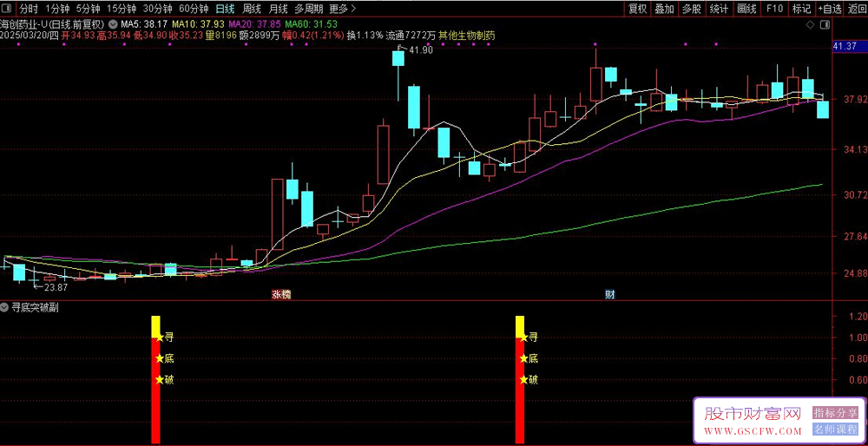Screen dimensions: 868x446
Task: Open the 多周期 multi-period view
Action: coord(308,9)
